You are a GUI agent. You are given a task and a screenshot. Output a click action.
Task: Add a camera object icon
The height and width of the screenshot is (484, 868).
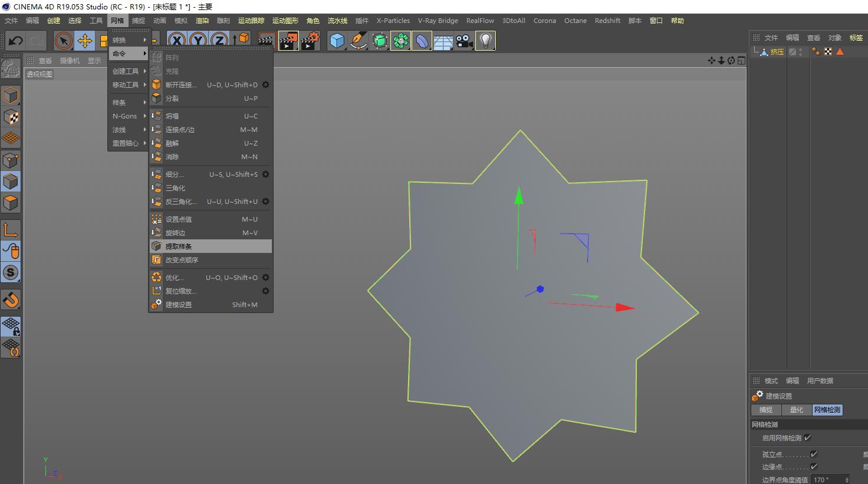465,41
